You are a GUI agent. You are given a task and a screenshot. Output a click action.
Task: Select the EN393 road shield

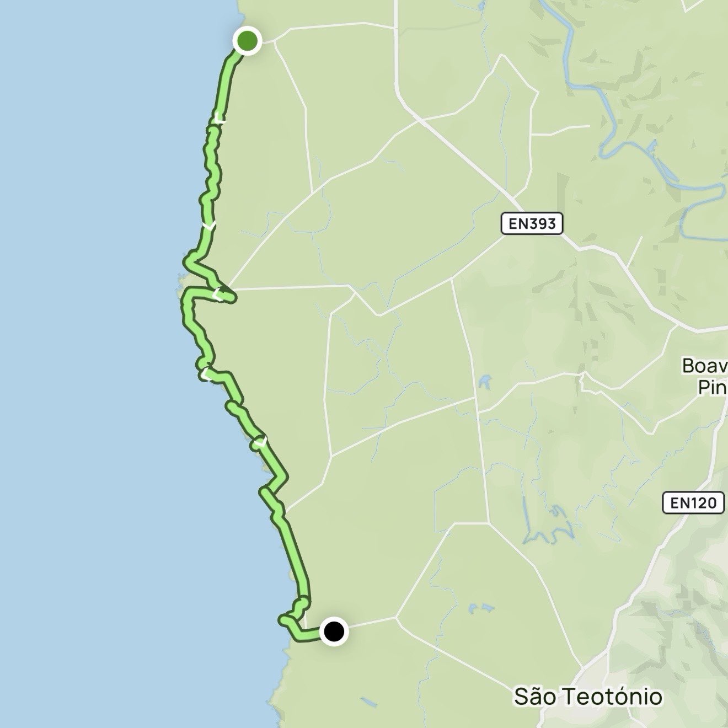(x=532, y=224)
